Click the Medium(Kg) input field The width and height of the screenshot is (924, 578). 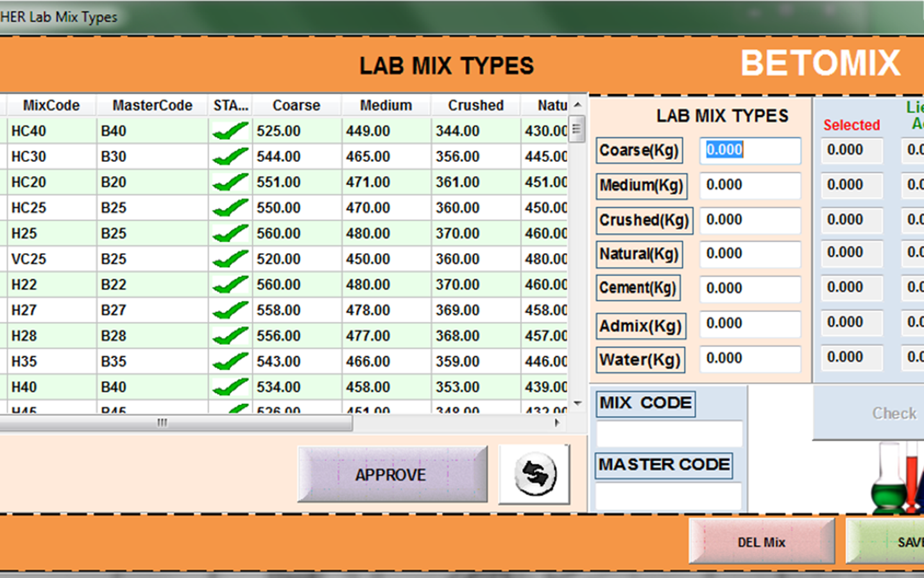click(x=749, y=185)
